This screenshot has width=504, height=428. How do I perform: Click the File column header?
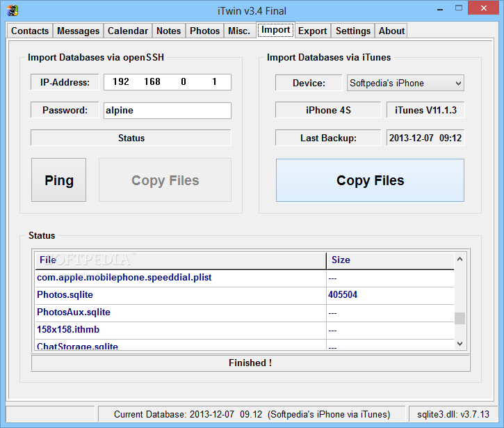(181, 260)
